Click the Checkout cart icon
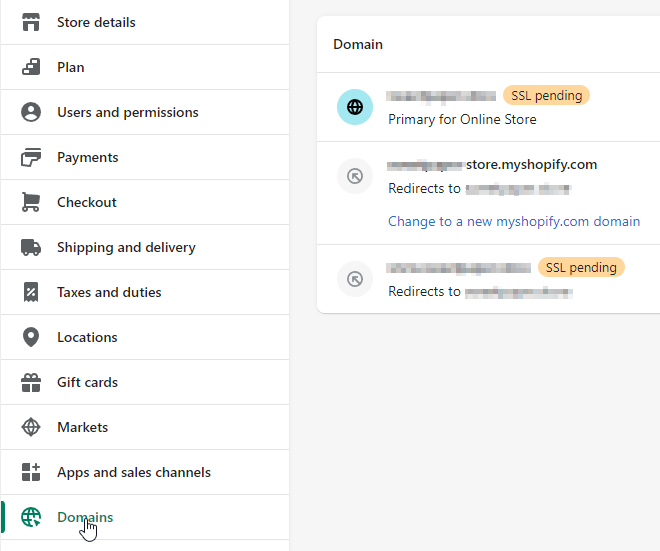 pos(31,202)
